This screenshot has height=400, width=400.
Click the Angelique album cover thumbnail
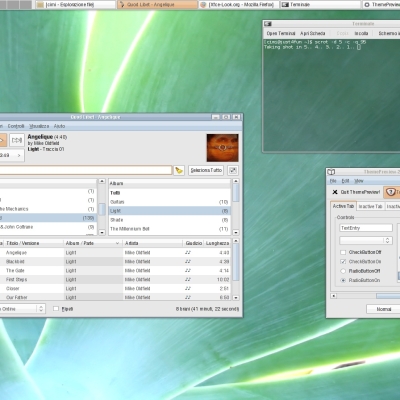click(222, 148)
